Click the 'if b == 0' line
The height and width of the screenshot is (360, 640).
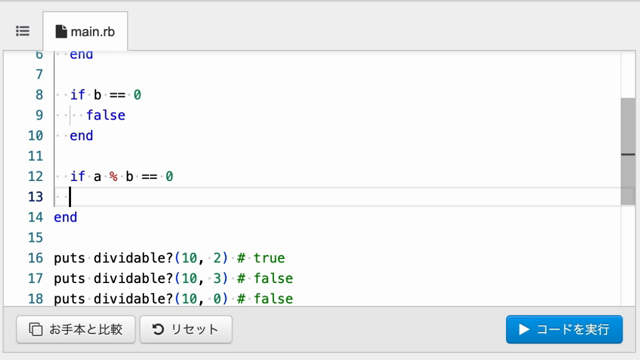tap(105, 95)
